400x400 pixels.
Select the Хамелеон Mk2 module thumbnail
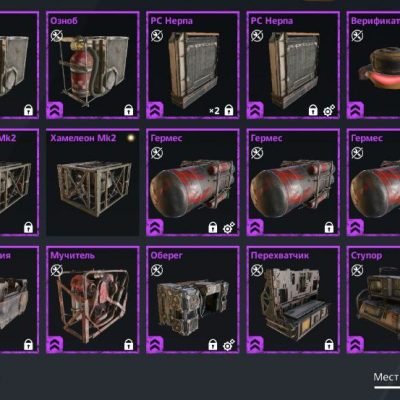tap(93, 182)
